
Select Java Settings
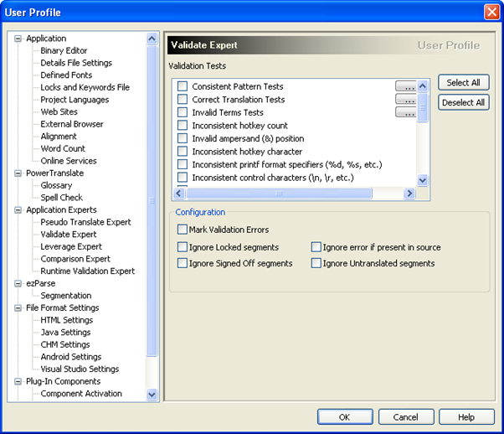65,332
